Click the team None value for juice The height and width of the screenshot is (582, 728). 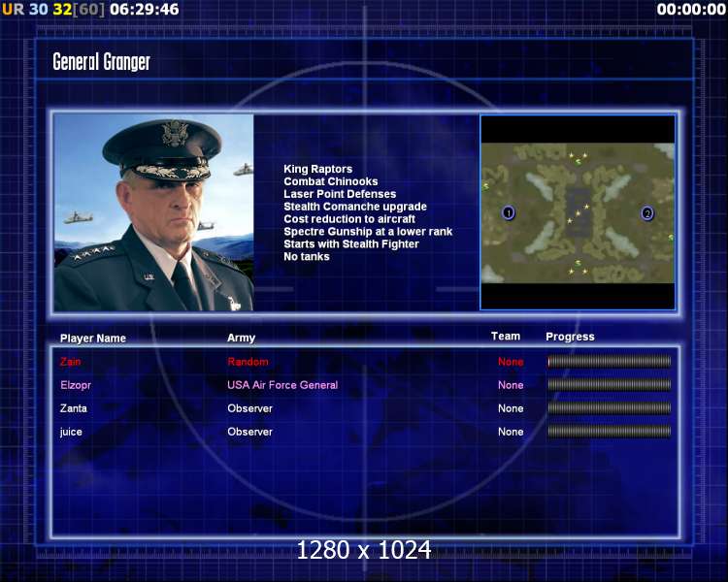(511, 432)
